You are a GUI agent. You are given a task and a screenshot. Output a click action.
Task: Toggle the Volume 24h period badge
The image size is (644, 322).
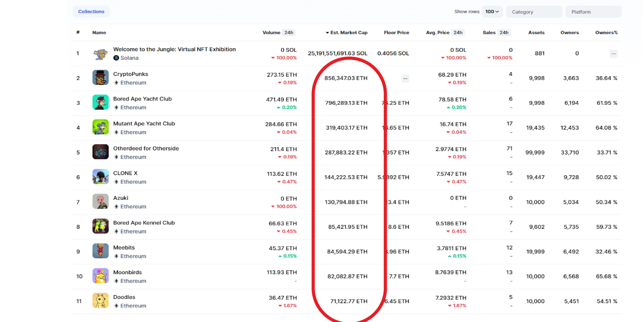click(x=289, y=33)
